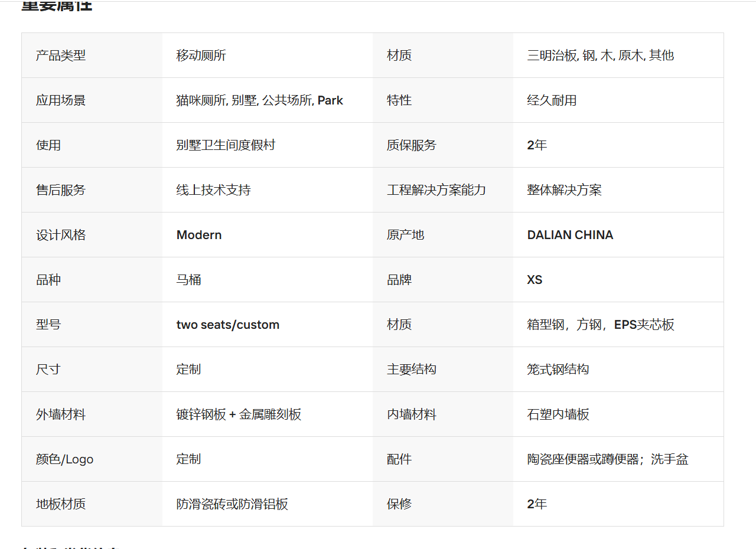The image size is (756, 549).
Task: Click the '颜色/Logo' attribute label
Action: point(65,459)
